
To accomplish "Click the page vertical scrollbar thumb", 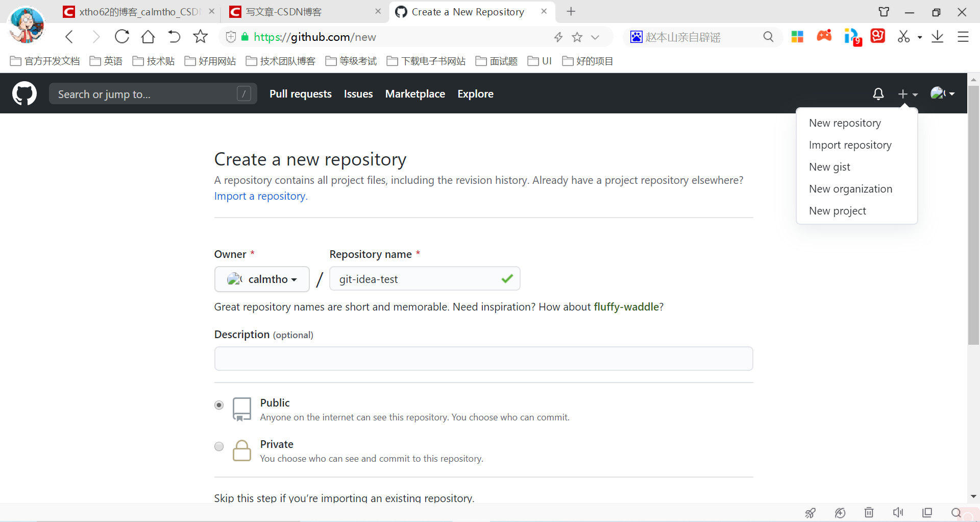I will click(973, 215).
